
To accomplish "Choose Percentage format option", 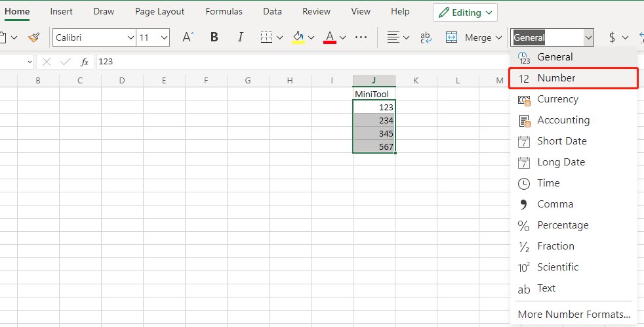I will coord(574,225).
